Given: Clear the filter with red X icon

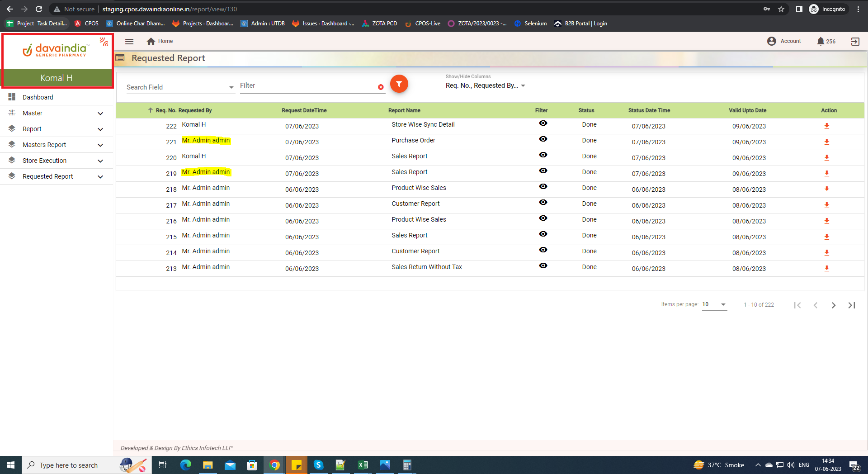Looking at the screenshot, I should [x=381, y=87].
